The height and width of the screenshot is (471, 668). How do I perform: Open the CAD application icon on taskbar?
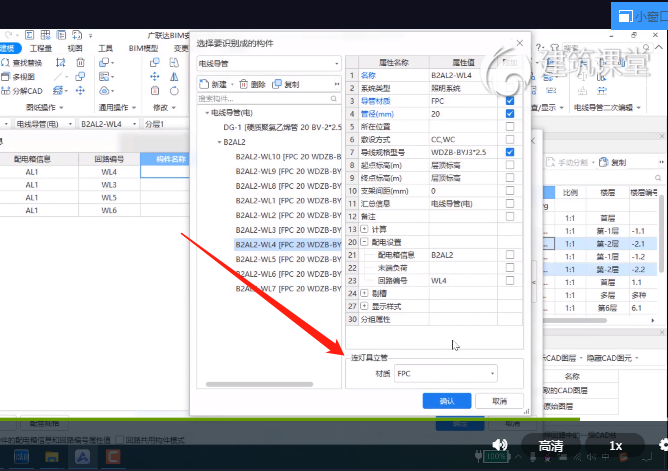pos(21,457)
